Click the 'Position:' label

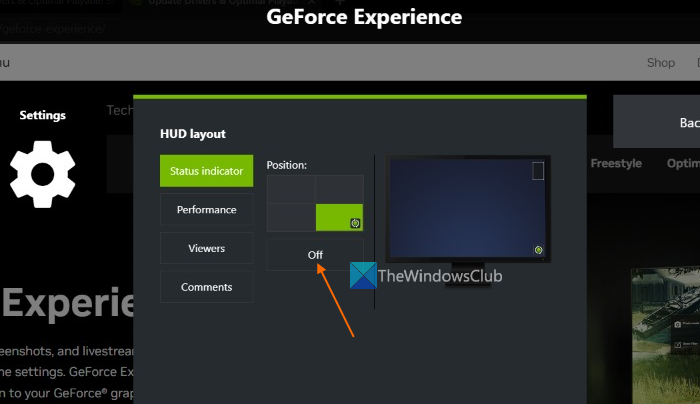[x=287, y=165]
